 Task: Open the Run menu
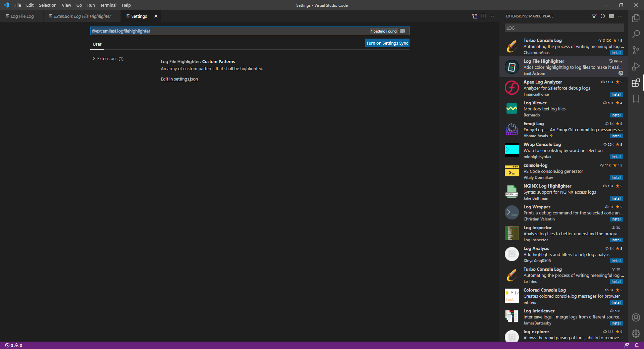(91, 5)
